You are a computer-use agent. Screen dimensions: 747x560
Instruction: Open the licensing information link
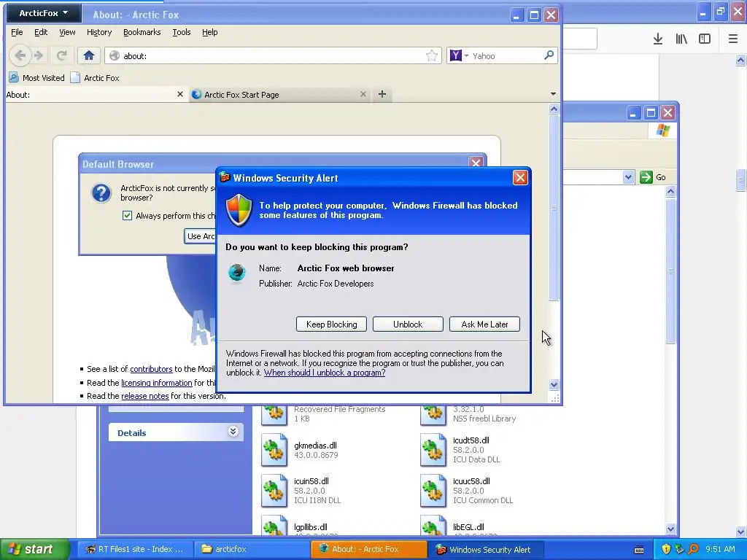pos(157,382)
